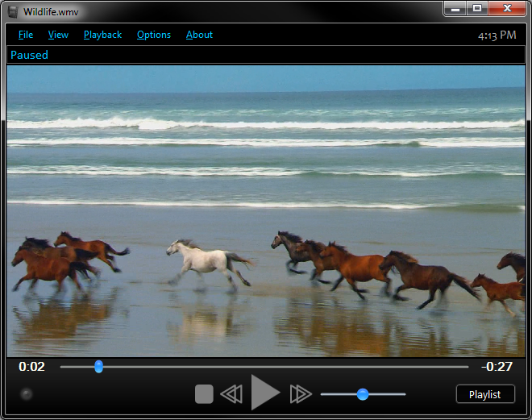Open the Playback menu
This screenshot has height=420, width=532.
pos(102,35)
